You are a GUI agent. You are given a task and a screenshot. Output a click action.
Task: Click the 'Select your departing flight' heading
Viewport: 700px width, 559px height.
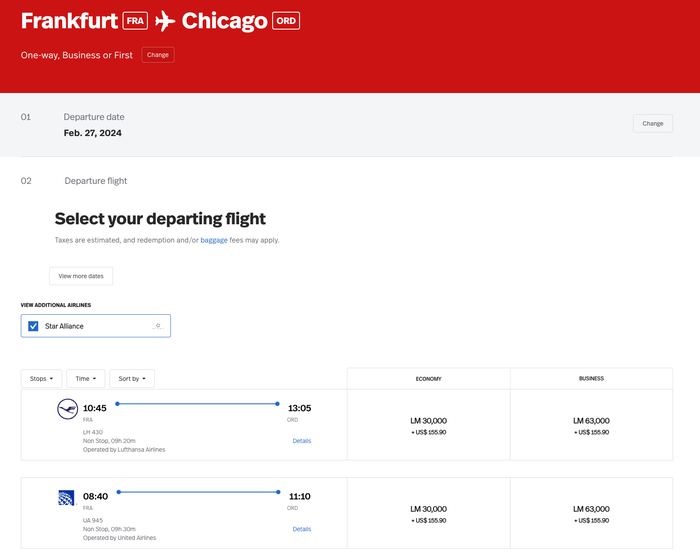tap(160, 219)
